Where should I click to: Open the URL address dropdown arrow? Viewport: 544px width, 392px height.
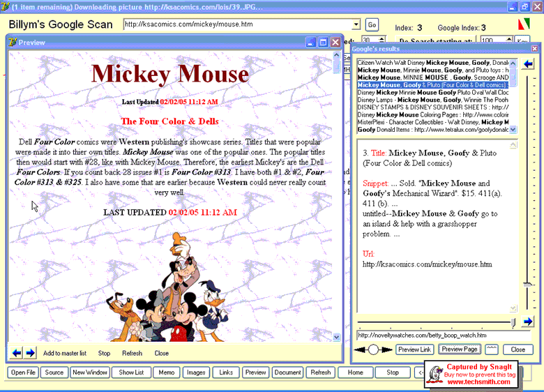(356, 24)
